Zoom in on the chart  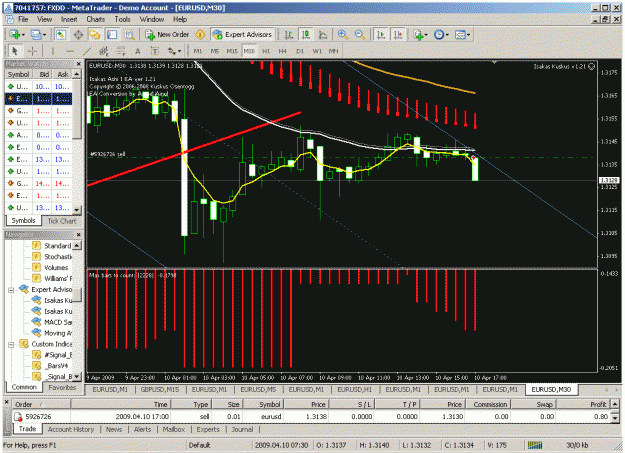click(x=342, y=35)
